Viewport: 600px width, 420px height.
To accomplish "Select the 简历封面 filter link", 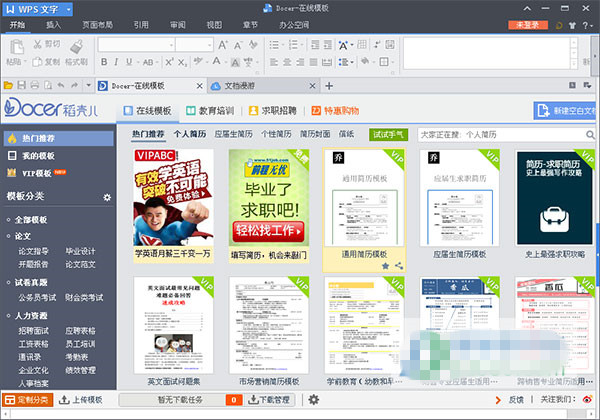I will 315,134.
